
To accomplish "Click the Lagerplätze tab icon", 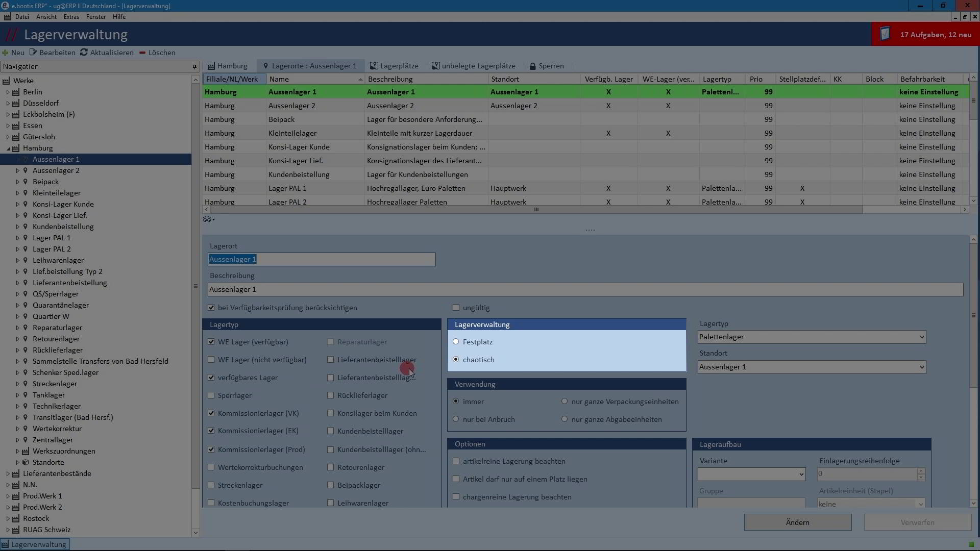I will pos(374,66).
